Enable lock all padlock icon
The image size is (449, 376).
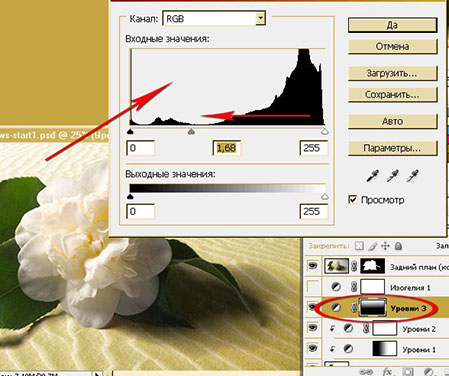398,246
